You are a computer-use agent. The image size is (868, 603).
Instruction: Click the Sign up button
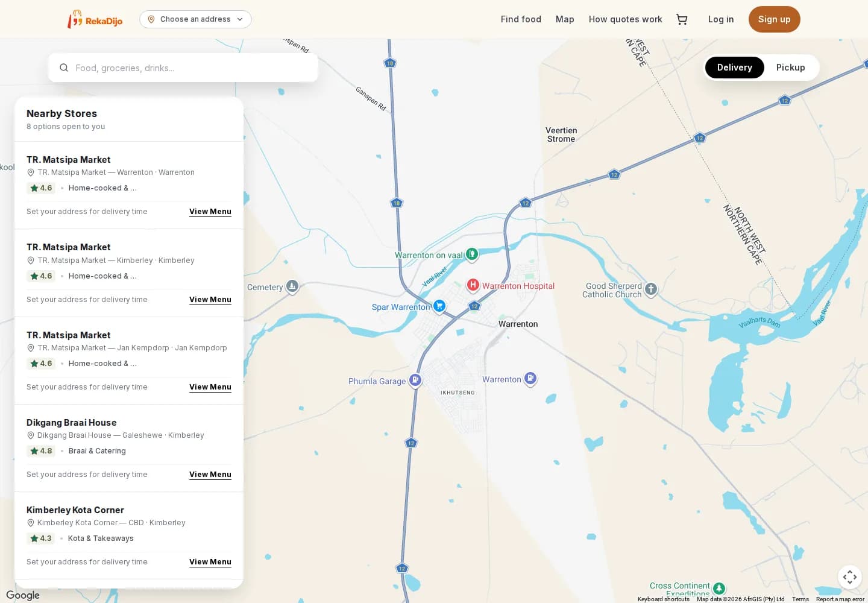774,19
